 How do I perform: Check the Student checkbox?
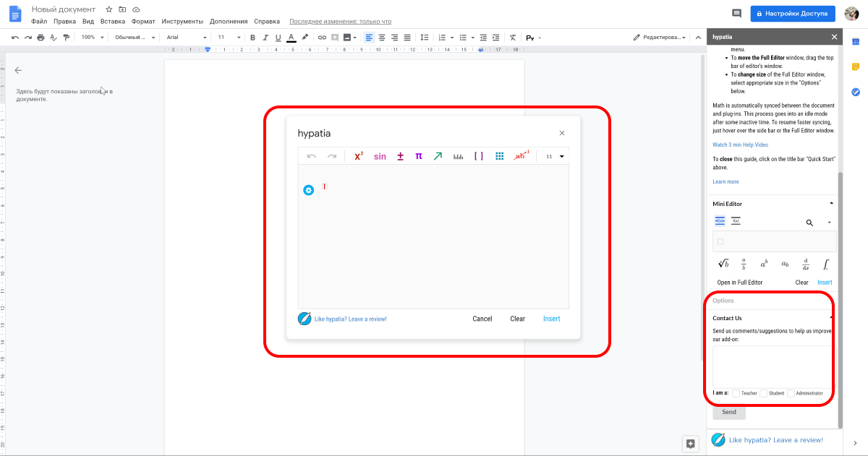click(x=763, y=393)
